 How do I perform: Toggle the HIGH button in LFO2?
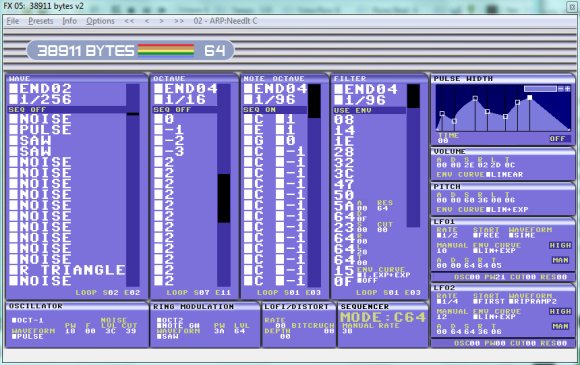click(560, 311)
